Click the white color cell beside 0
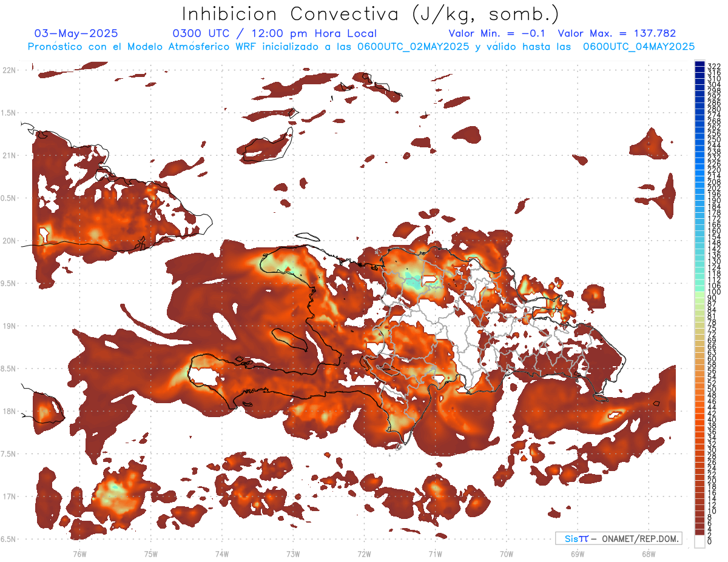728x562 pixels. pos(700,540)
